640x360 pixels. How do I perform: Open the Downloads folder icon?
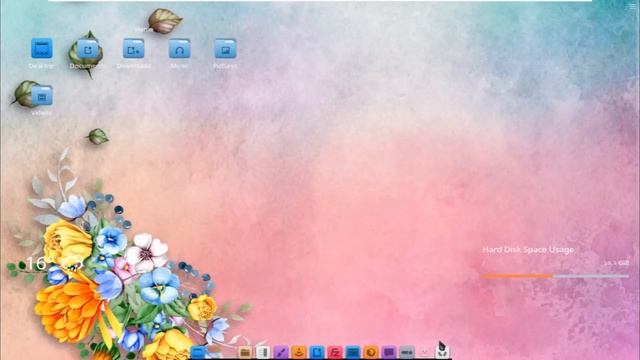[x=133, y=49]
